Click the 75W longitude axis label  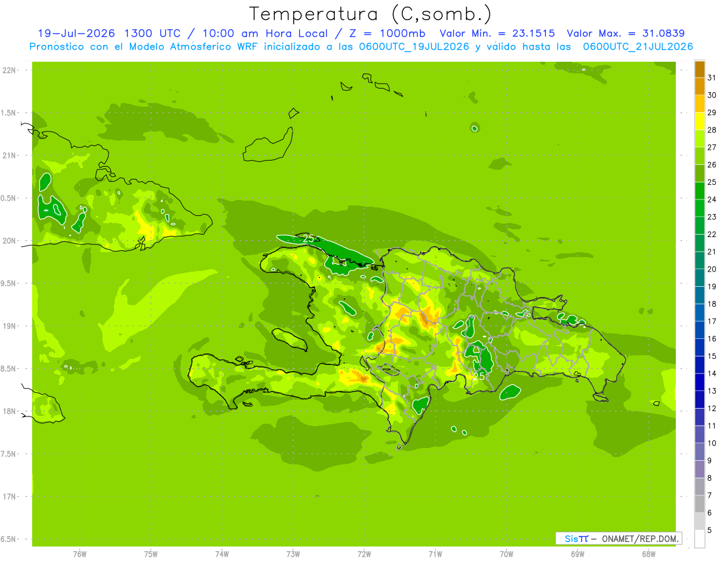click(150, 554)
